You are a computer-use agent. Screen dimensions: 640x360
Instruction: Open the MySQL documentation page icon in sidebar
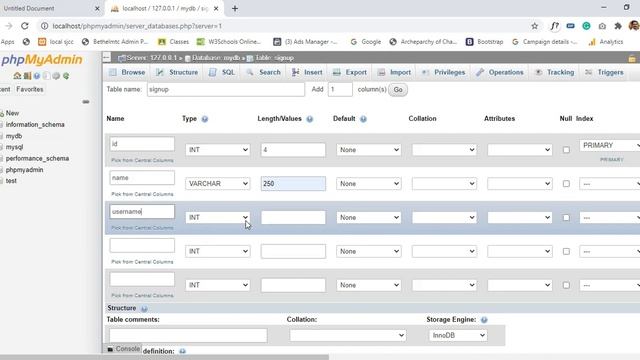(47, 76)
